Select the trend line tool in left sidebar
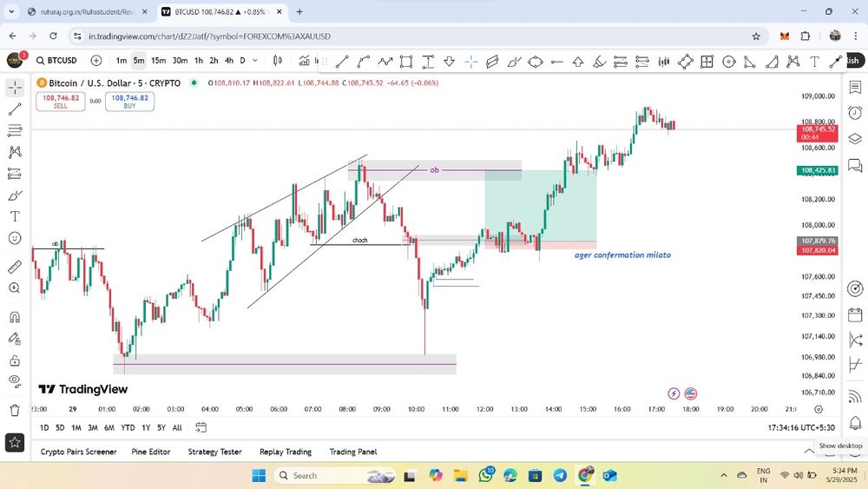Screen dimensions: 868x489 pyautogui.click(x=15, y=109)
